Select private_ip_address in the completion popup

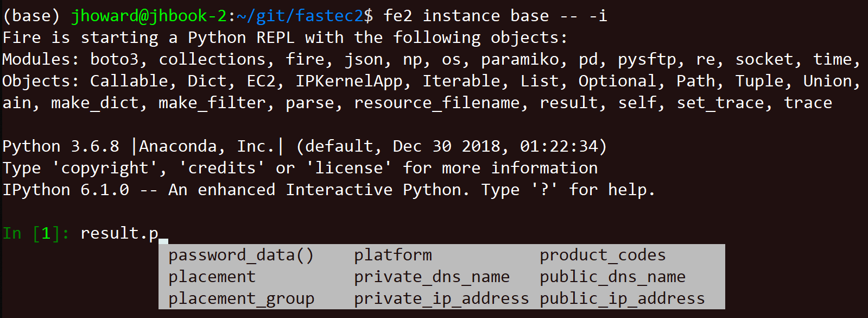pos(441,298)
